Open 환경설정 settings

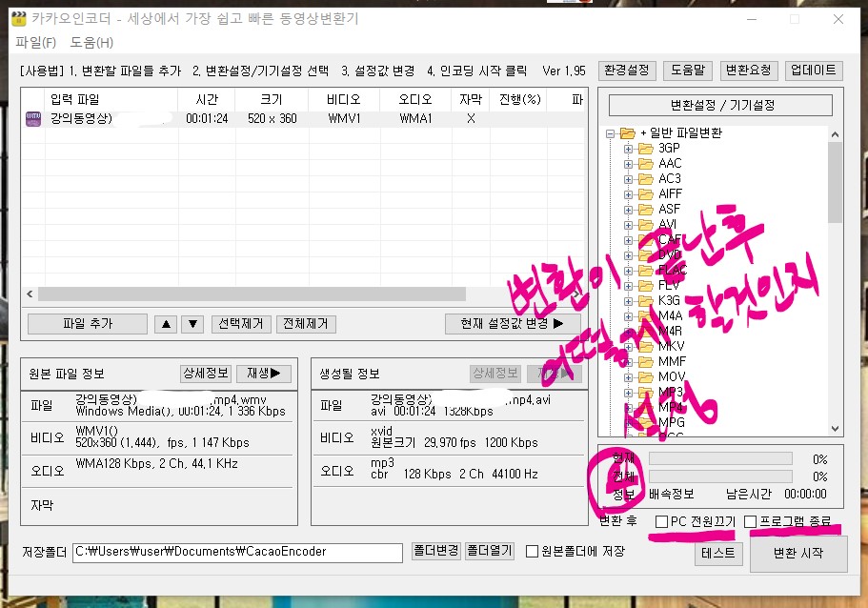point(627,71)
